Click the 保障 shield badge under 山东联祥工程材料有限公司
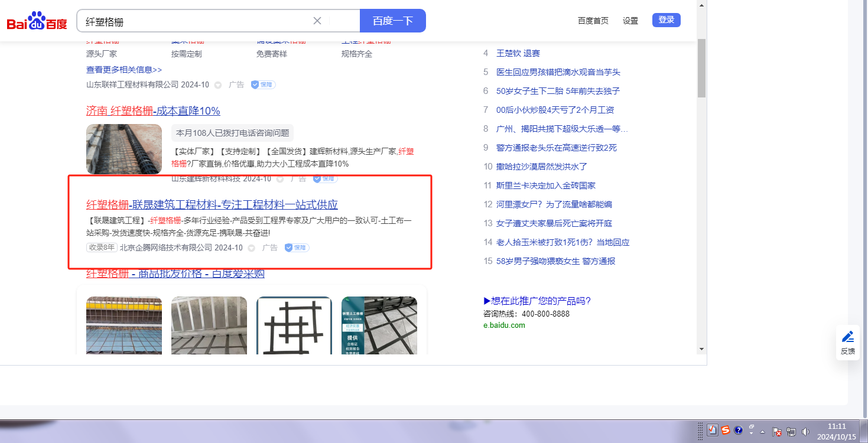868x443 pixels. coord(263,84)
